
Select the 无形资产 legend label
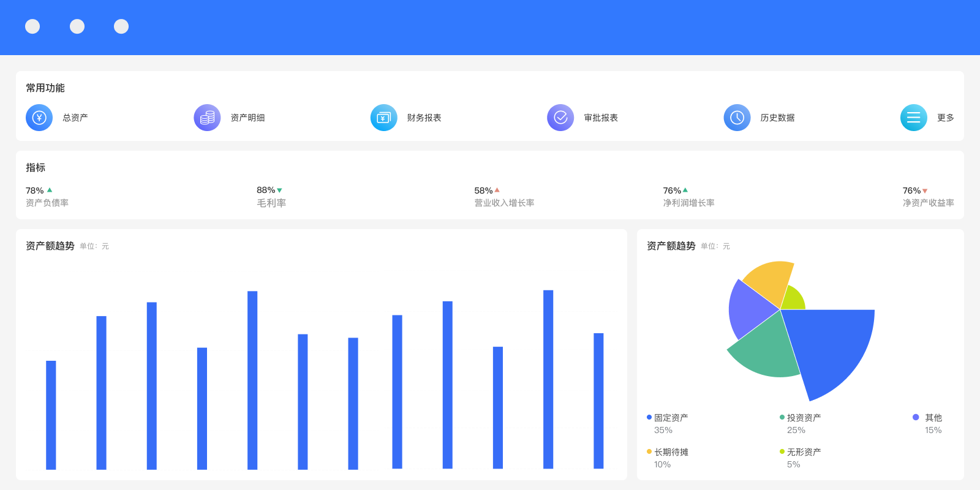click(x=804, y=452)
